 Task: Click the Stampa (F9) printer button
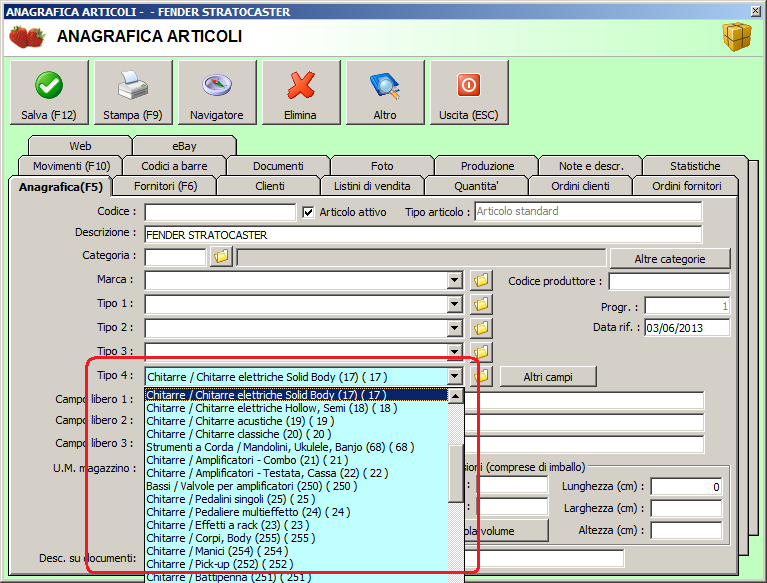click(x=133, y=92)
